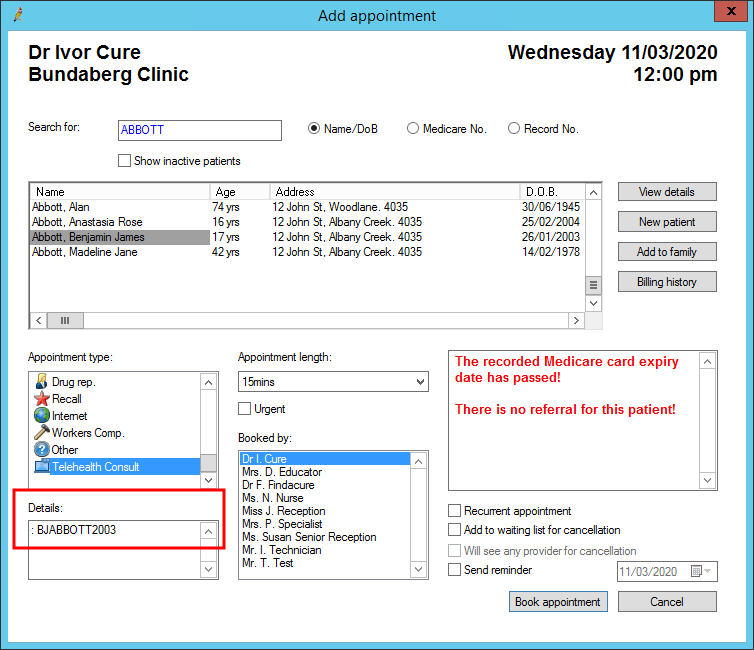The image size is (754, 650).
Task: Choose Mrs. D. Educator in Booked by
Action: coord(282,472)
